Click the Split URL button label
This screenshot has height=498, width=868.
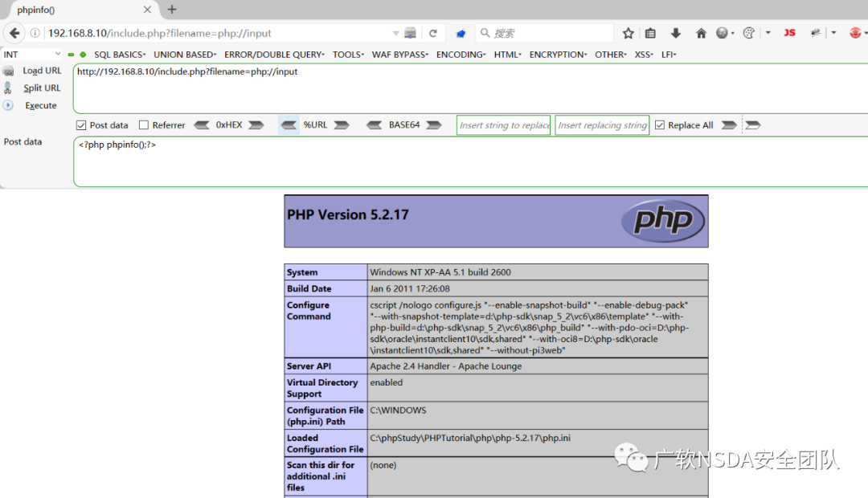(42, 88)
